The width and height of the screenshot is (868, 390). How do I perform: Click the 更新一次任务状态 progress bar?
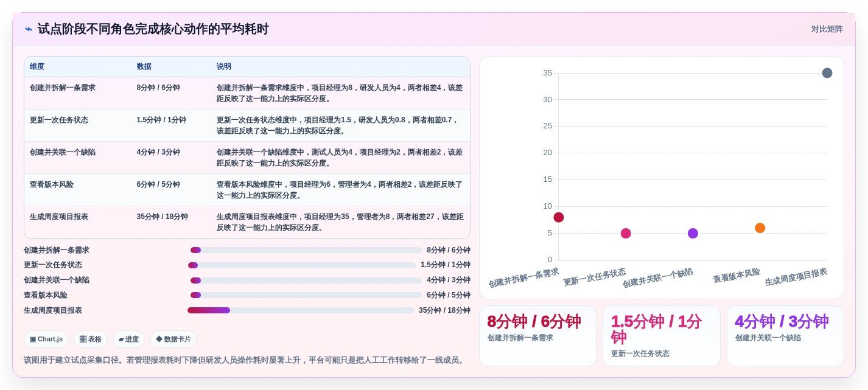point(302,265)
